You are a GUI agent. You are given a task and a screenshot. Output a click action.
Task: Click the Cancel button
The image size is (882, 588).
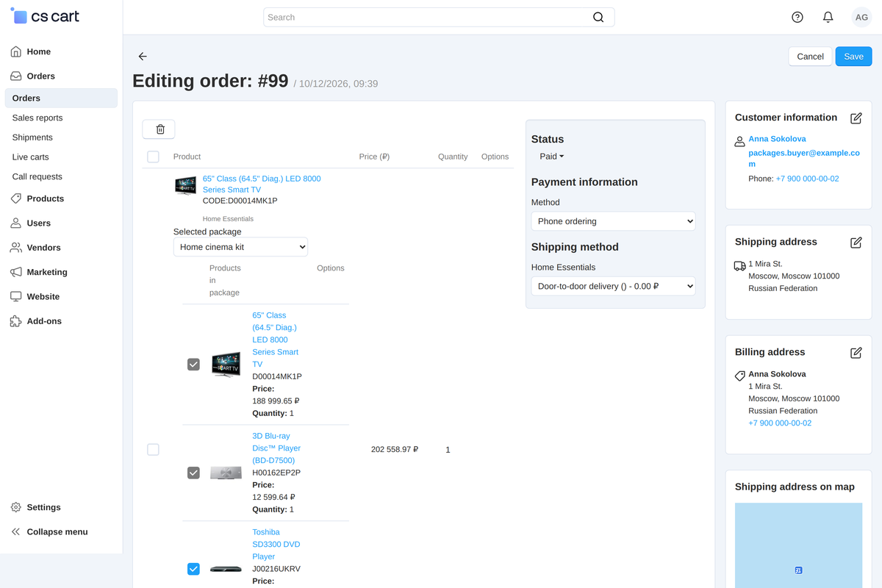coord(810,57)
